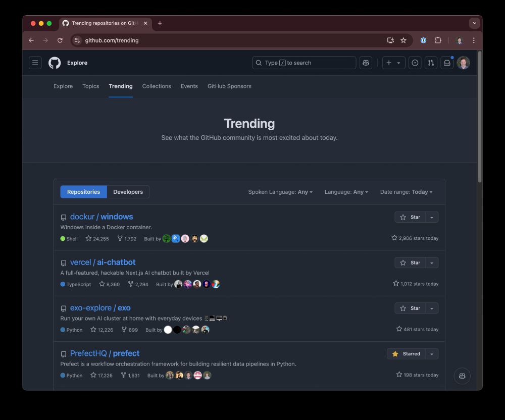View forks count 2,294 for vercel/ai-chatbot

click(x=138, y=284)
